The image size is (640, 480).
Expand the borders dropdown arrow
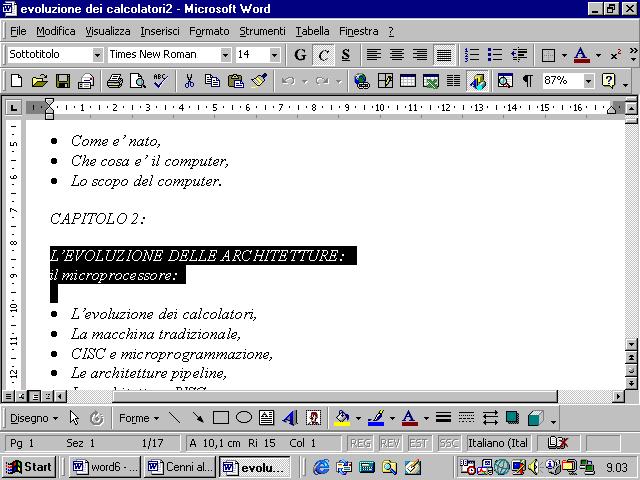[x=564, y=55]
